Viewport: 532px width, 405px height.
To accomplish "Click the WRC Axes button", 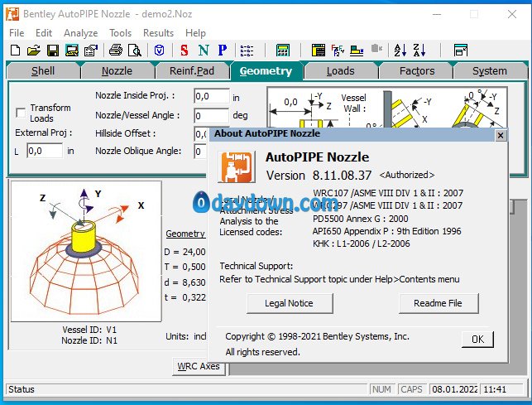I will 199,366.
